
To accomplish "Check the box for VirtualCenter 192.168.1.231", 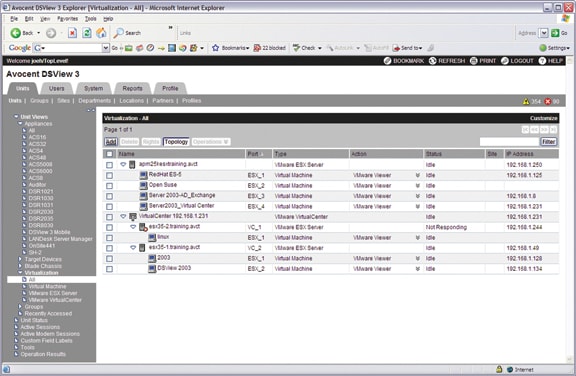I will pos(109,217).
